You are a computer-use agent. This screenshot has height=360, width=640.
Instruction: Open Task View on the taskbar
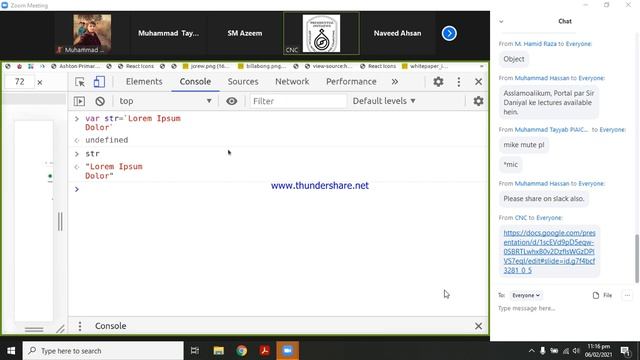point(195,351)
